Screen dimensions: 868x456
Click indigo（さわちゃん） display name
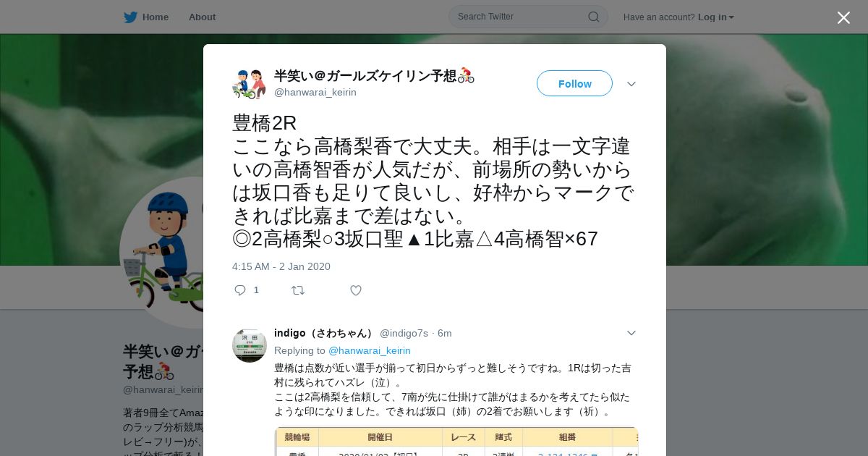click(x=325, y=333)
